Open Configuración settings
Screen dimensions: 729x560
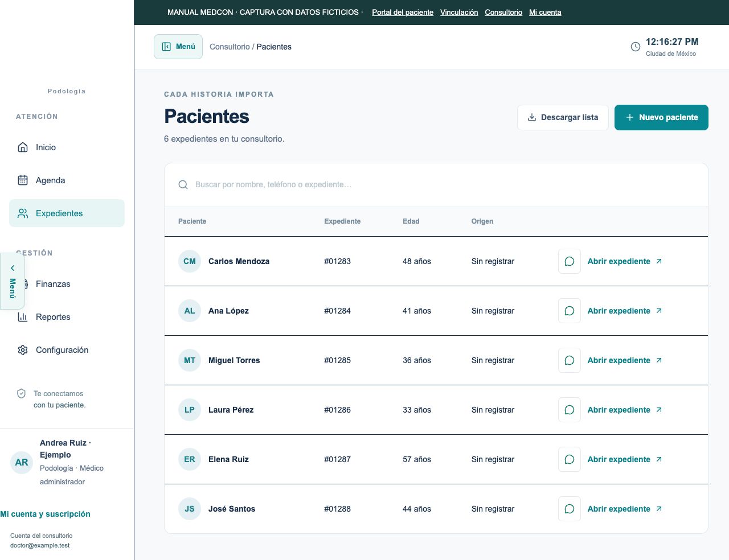[67, 350]
